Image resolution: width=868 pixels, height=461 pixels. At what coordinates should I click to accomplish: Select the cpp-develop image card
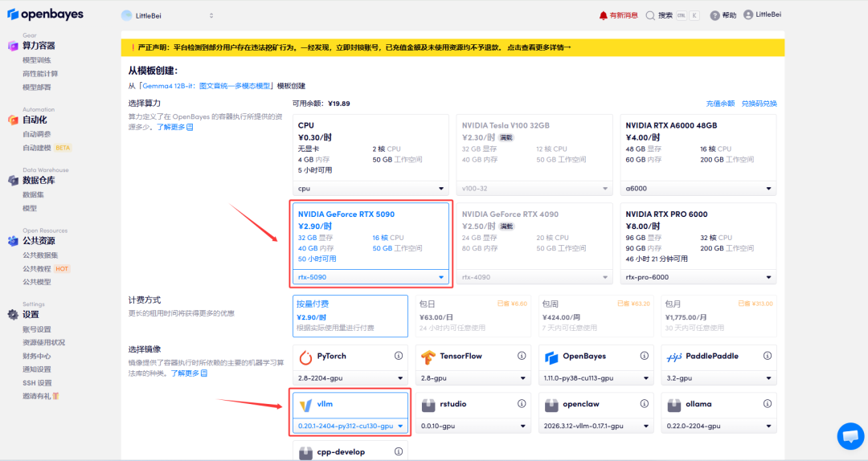pos(350,451)
